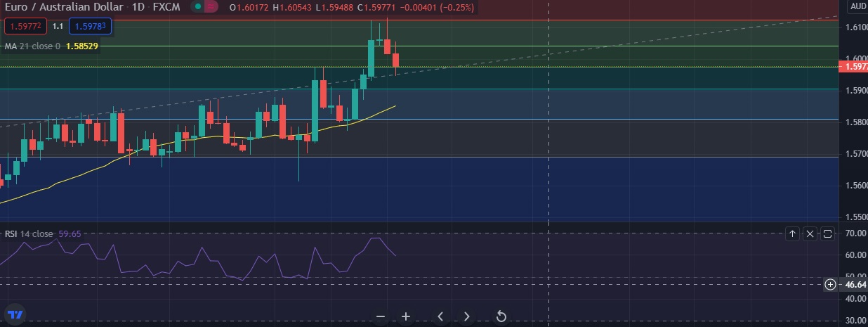Zoom in the chart with plus button
Viewport: 868px width, 327px height.
tap(406, 316)
